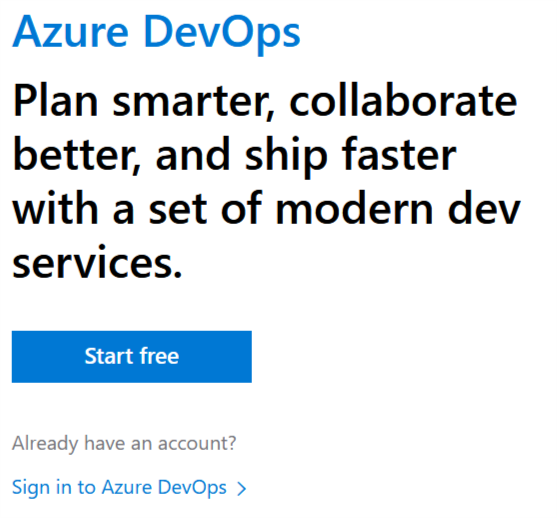Click the Already have an account? text

coord(124,443)
